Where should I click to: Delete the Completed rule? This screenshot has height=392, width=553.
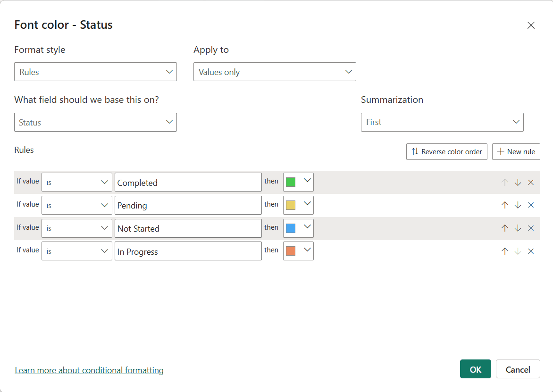click(531, 182)
